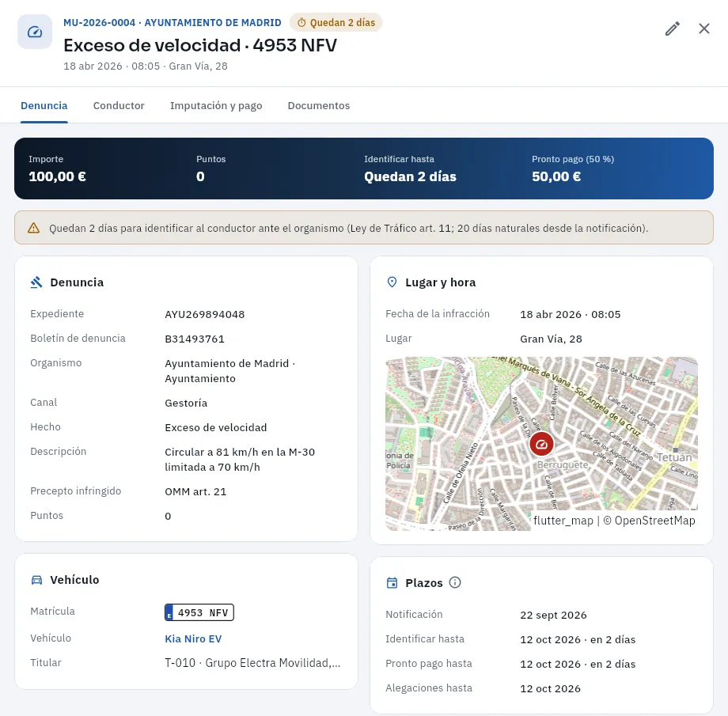Viewport: 728px width, 716px height.
Task: Click the Importe value 100,00 €
Action: click(x=57, y=177)
